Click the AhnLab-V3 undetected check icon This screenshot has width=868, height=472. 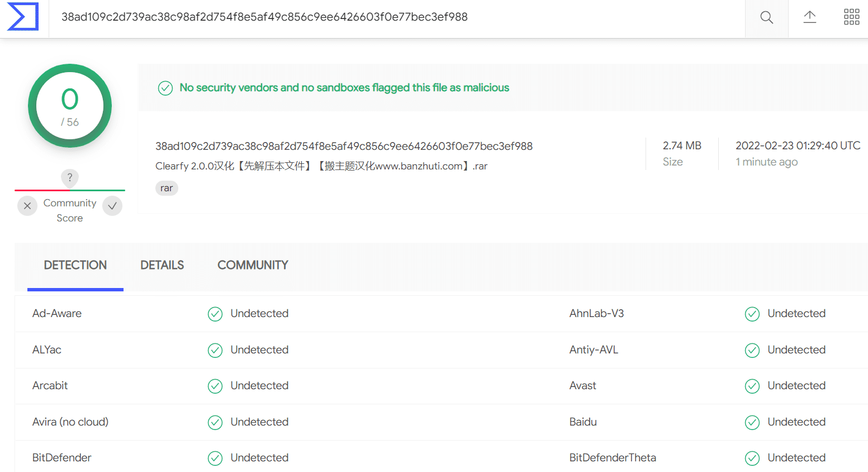point(752,314)
